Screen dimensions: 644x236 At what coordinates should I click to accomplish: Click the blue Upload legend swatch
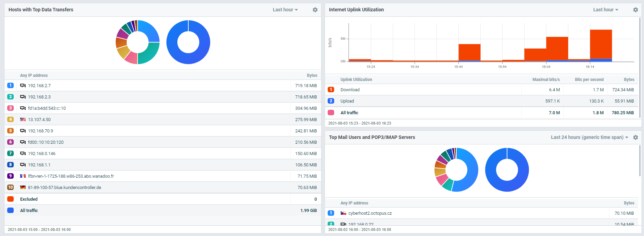point(331,101)
